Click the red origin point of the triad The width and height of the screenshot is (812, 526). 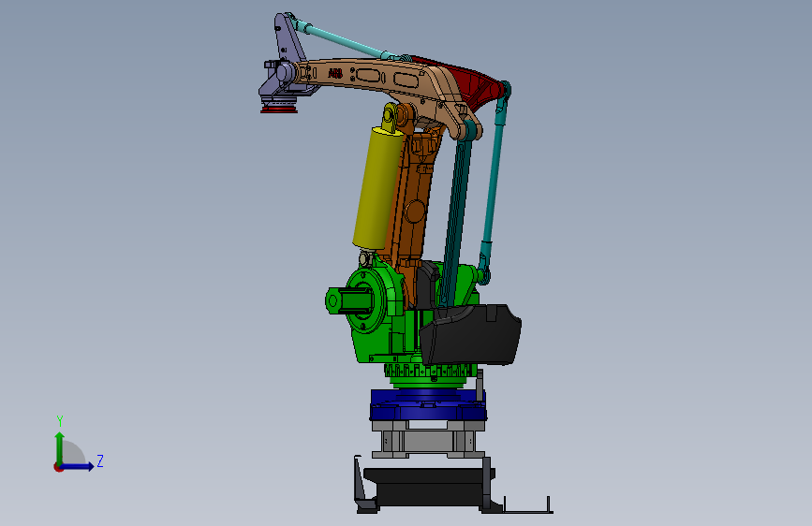click(58, 467)
